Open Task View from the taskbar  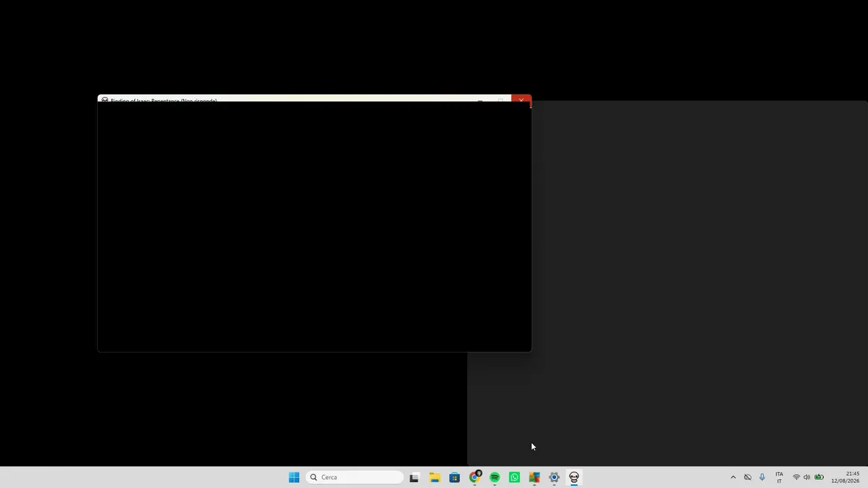point(414,477)
